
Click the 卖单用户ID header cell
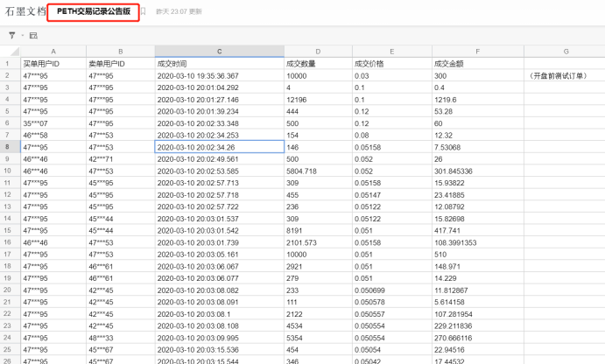coord(120,64)
